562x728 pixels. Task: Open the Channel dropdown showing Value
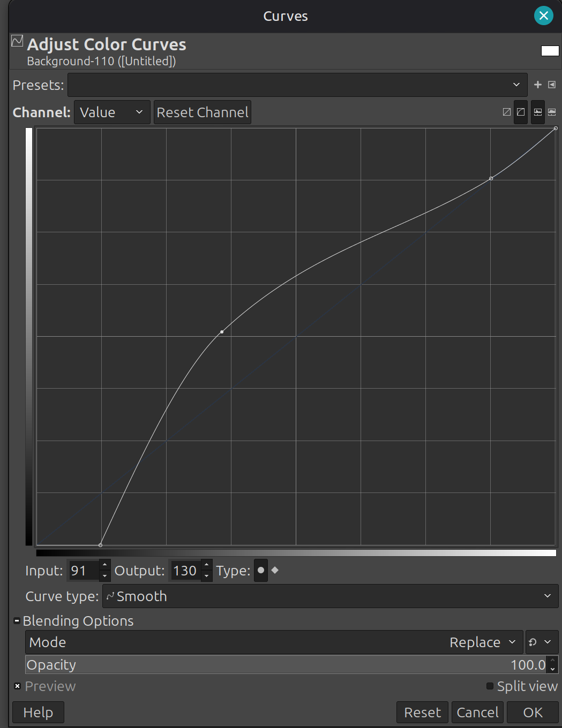point(111,112)
